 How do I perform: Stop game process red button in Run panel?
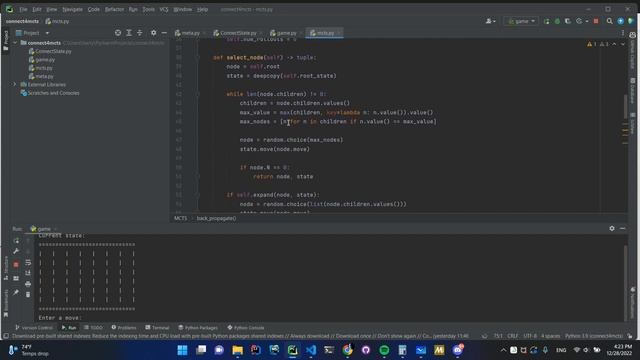click(x=16, y=264)
